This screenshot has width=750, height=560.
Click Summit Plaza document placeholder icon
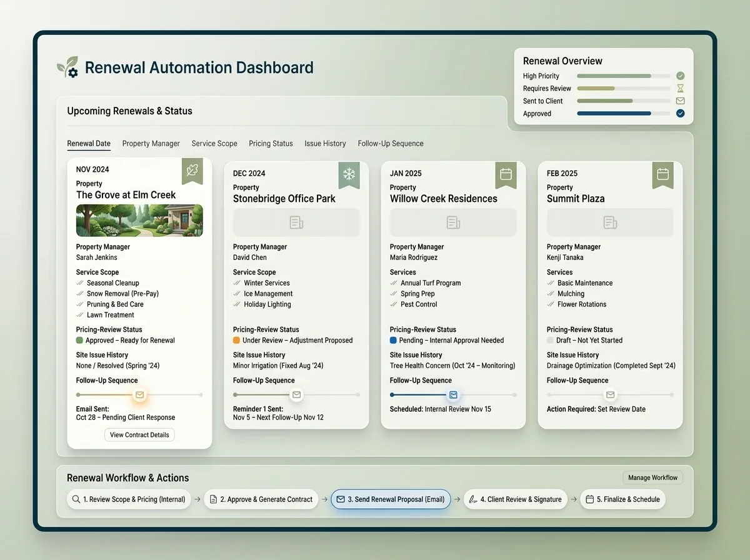coord(610,222)
